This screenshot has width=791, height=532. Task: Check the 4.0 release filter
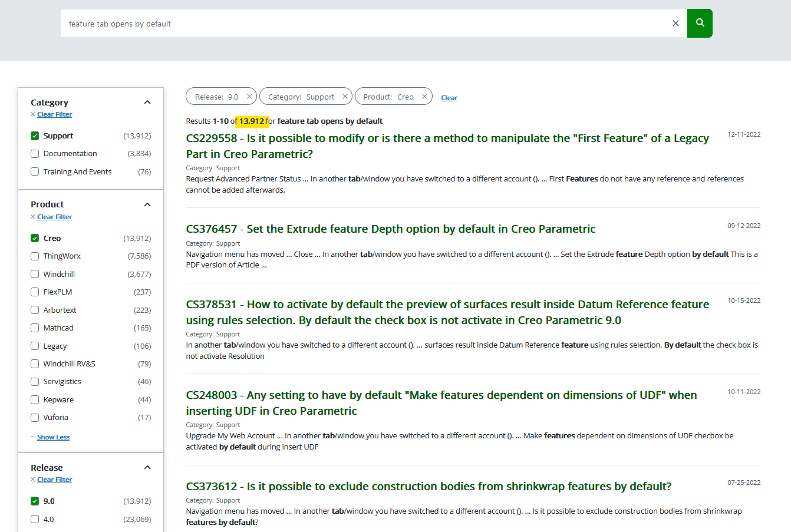34,519
